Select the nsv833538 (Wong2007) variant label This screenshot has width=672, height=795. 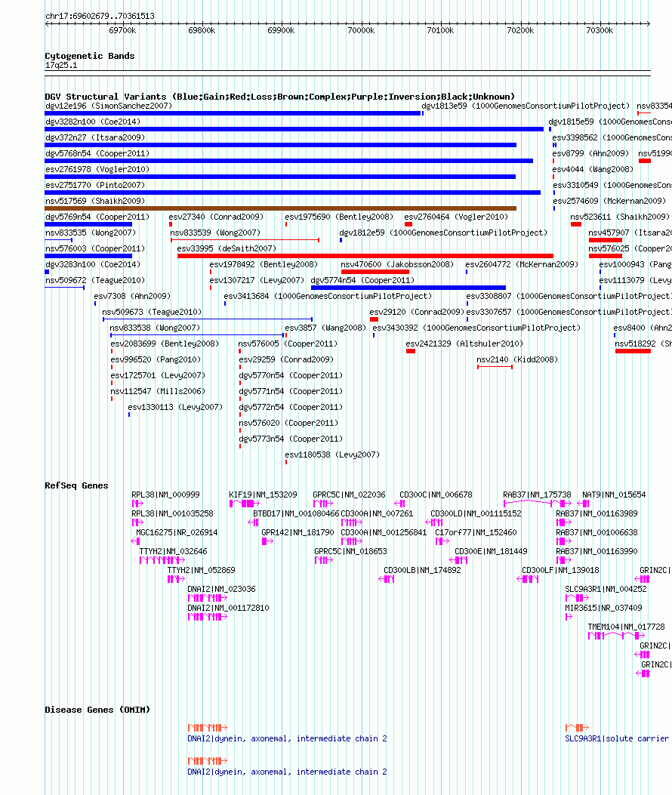[x=155, y=328]
